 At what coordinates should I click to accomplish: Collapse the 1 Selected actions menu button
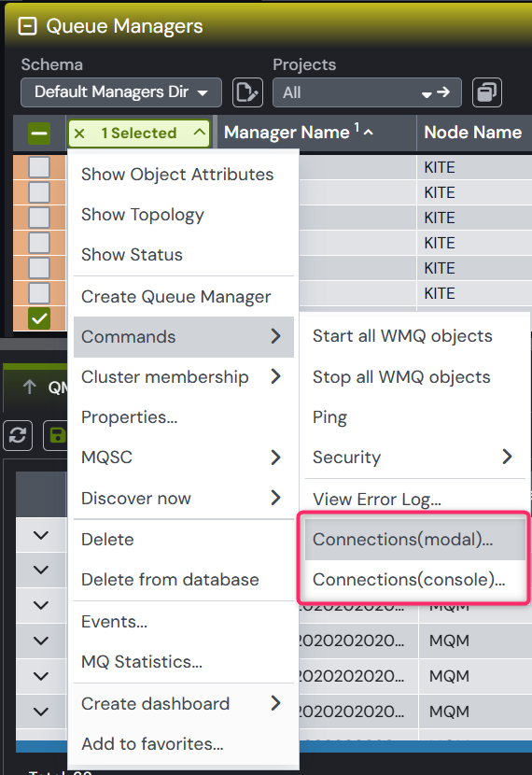click(200, 133)
